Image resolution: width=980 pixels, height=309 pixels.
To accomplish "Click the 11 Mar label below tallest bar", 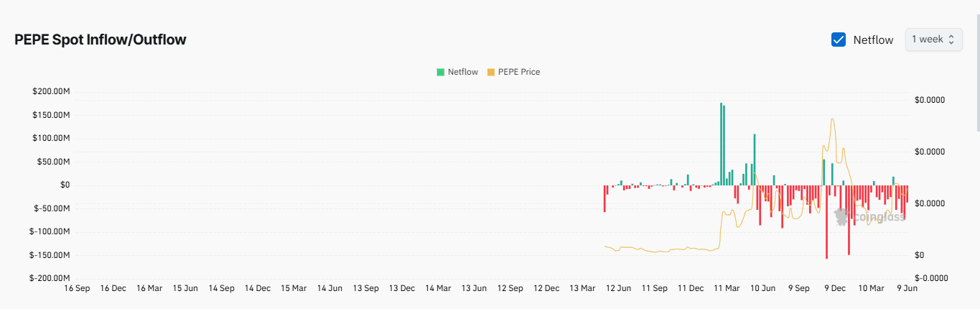I will tap(727, 288).
